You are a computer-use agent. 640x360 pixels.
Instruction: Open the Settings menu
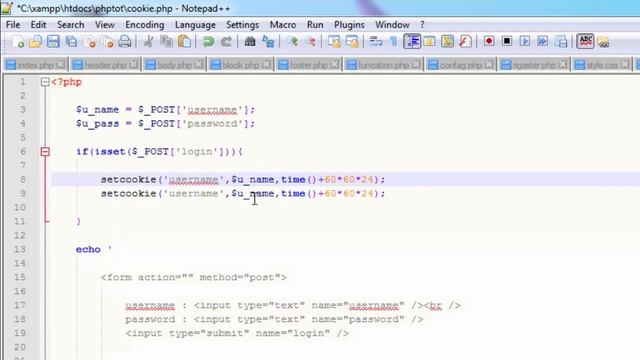pyautogui.click(x=242, y=25)
